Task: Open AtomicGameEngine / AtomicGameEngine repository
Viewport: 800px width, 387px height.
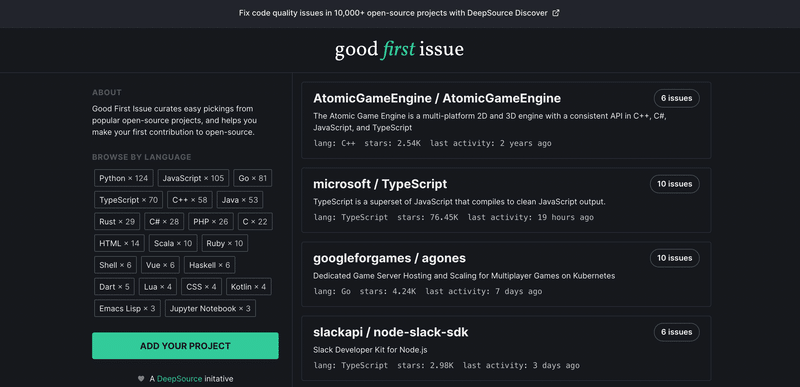Action: coord(437,98)
